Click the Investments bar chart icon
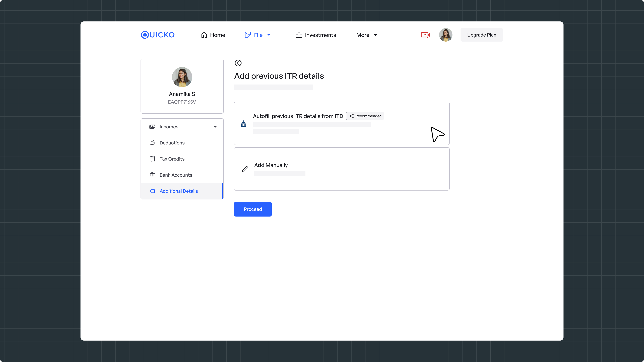644x362 pixels. (299, 35)
